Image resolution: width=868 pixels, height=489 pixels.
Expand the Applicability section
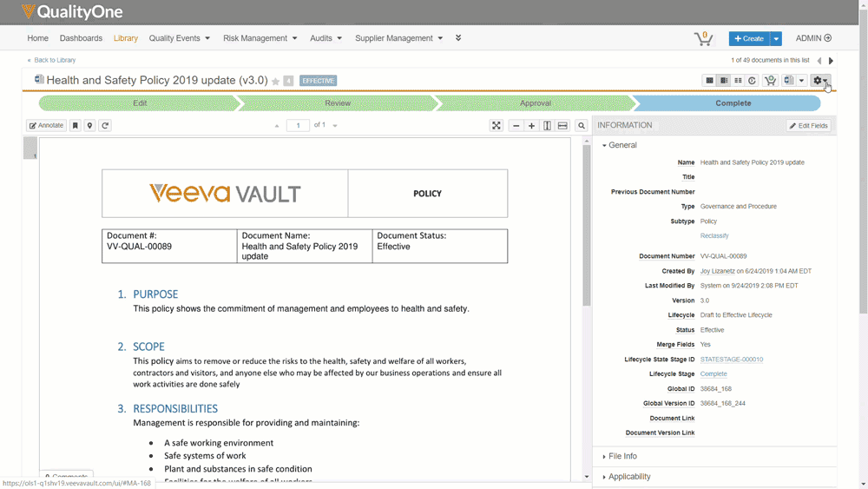point(626,477)
